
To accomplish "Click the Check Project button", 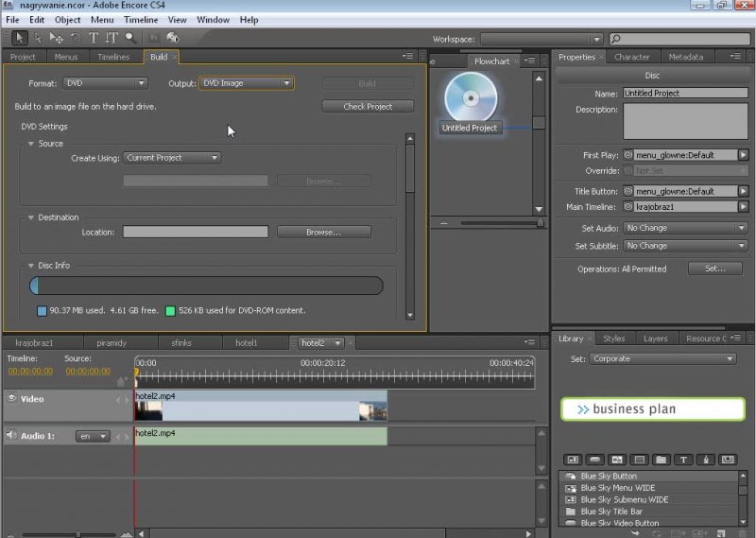I will pyautogui.click(x=368, y=107).
